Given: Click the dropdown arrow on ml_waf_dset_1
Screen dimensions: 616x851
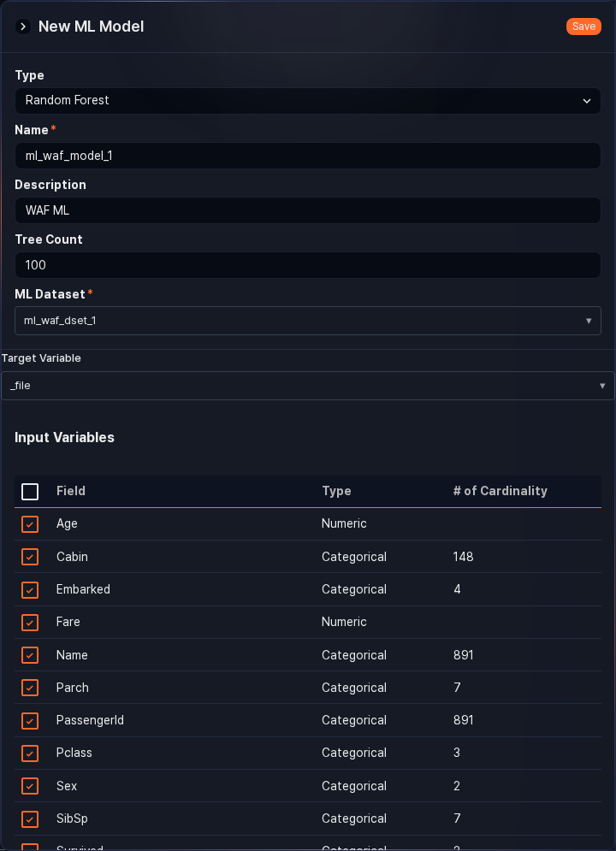Looking at the screenshot, I should (589, 321).
